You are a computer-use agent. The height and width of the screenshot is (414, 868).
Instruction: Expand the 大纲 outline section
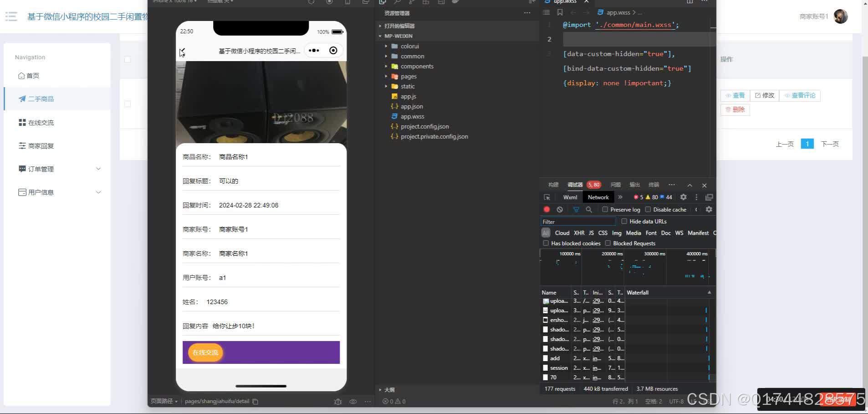pos(387,390)
